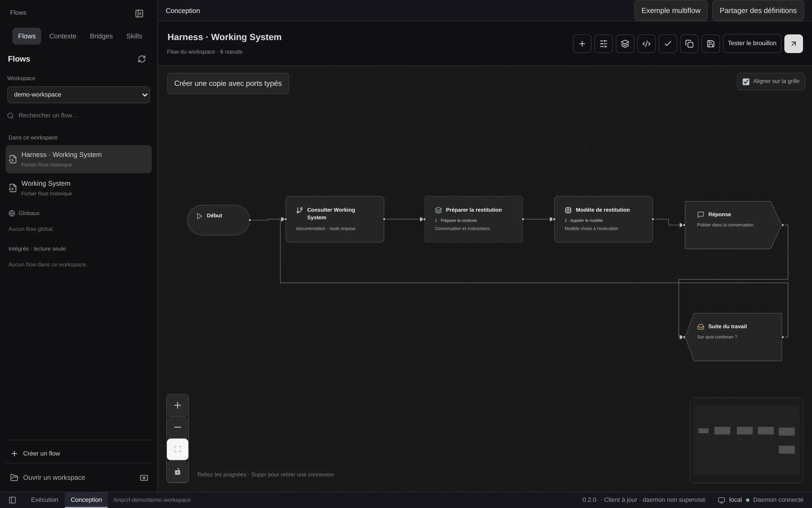The height and width of the screenshot is (508, 812).
Task: Toggle the sidebar icon in status bar
Action: [x=12, y=500]
